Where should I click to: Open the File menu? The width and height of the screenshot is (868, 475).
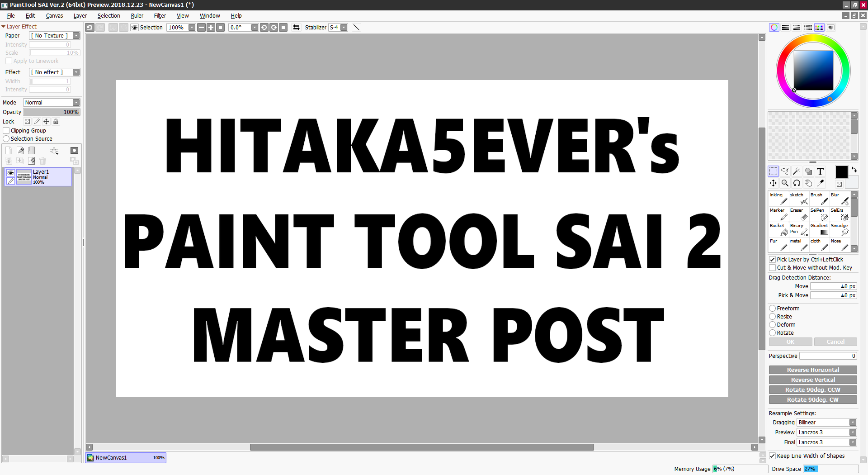tap(11, 16)
